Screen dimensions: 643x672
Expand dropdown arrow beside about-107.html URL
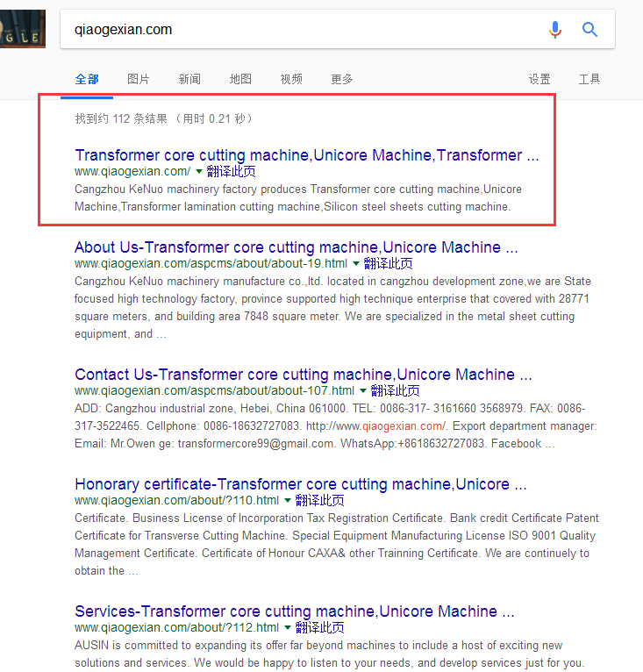tap(363, 391)
